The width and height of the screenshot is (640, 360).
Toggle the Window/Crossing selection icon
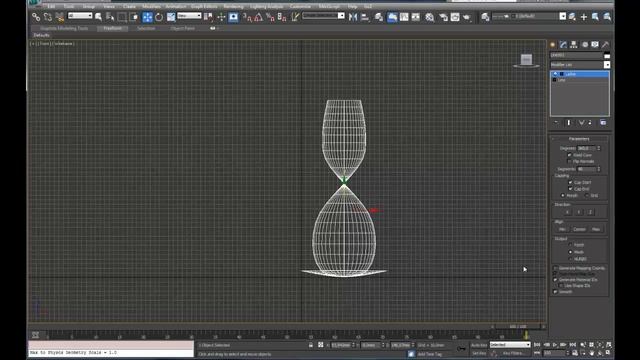[133, 17]
